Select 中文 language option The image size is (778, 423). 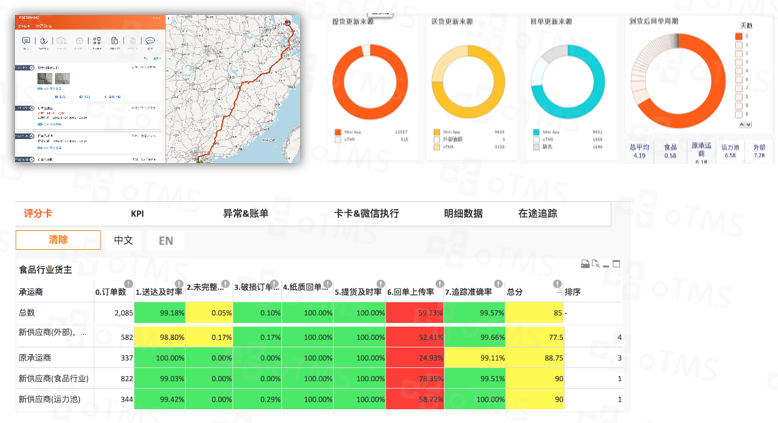(x=123, y=241)
